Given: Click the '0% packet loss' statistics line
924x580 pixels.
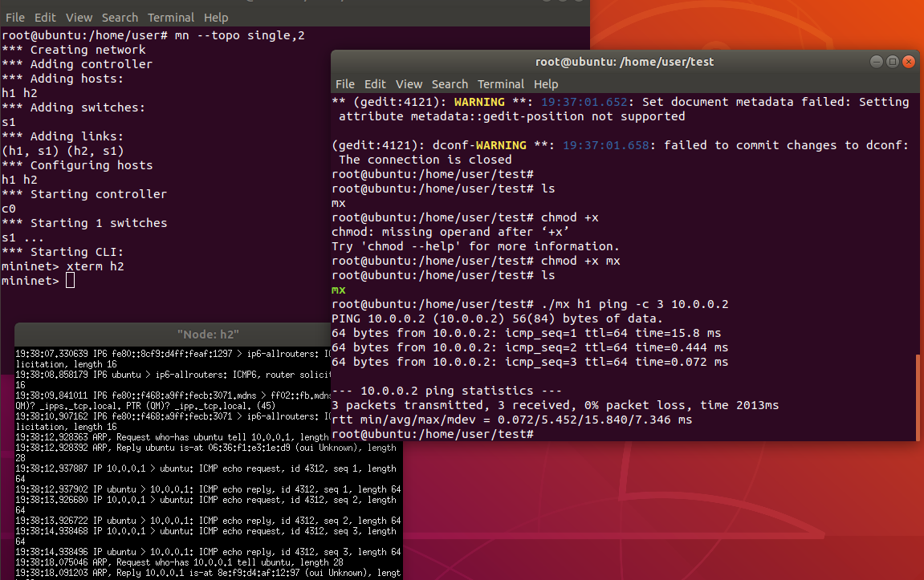Looking at the screenshot, I should pyautogui.click(x=555, y=405).
